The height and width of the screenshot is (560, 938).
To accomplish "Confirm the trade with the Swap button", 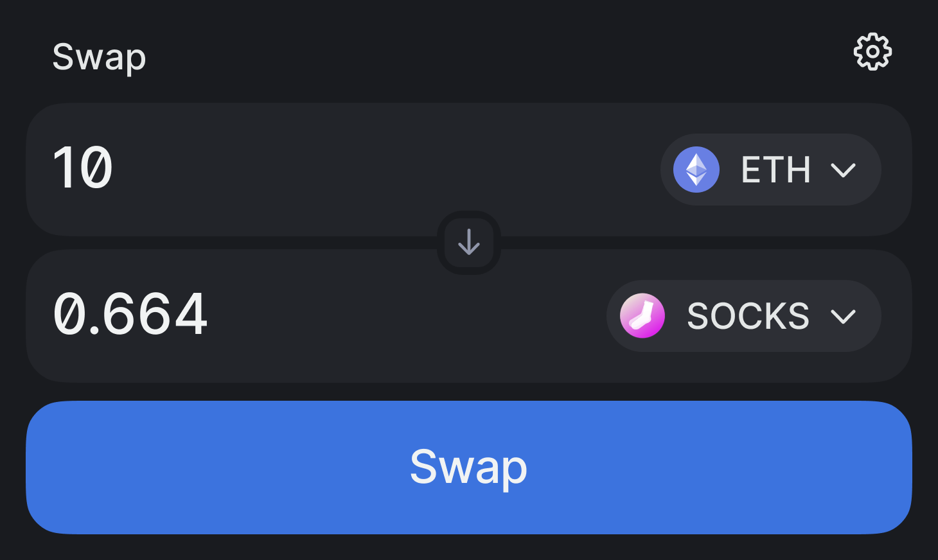I will [x=468, y=467].
